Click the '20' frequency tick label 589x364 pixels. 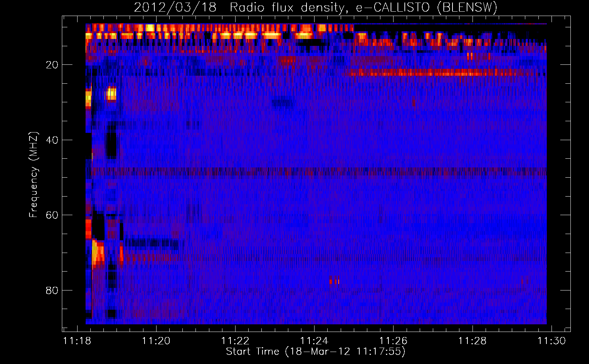[x=52, y=65]
